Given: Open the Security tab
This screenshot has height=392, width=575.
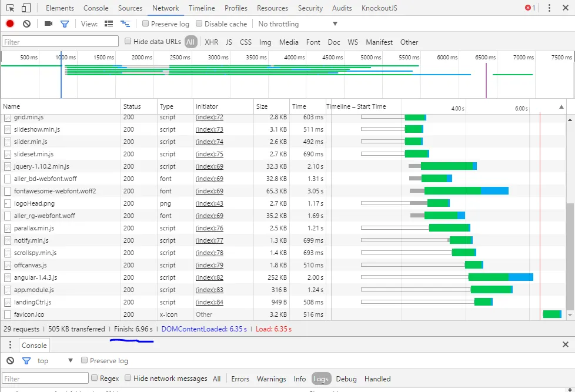Looking at the screenshot, I should [310, 8].
